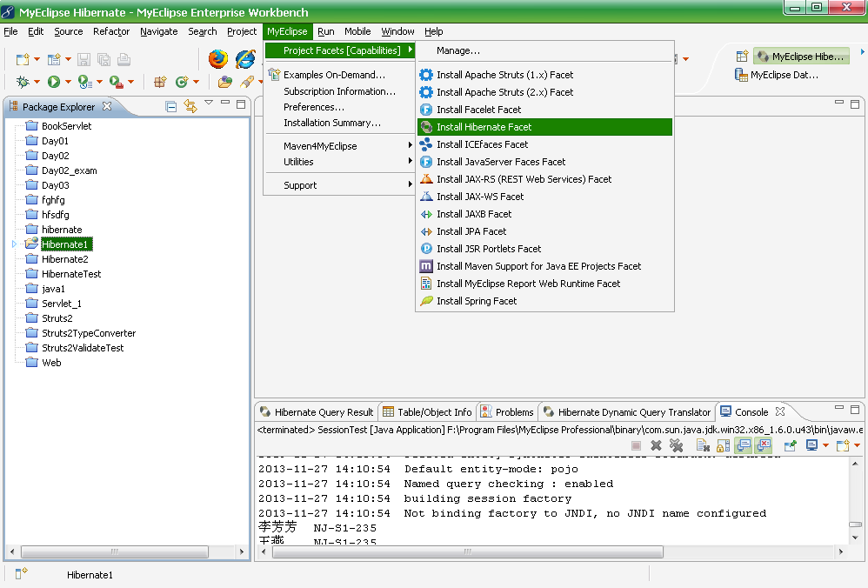Viewport: 868px width, 588px height.
Task: Click Remove All Terminated Launches console icon
Action: pyautogui.click(x=676, y=445)
